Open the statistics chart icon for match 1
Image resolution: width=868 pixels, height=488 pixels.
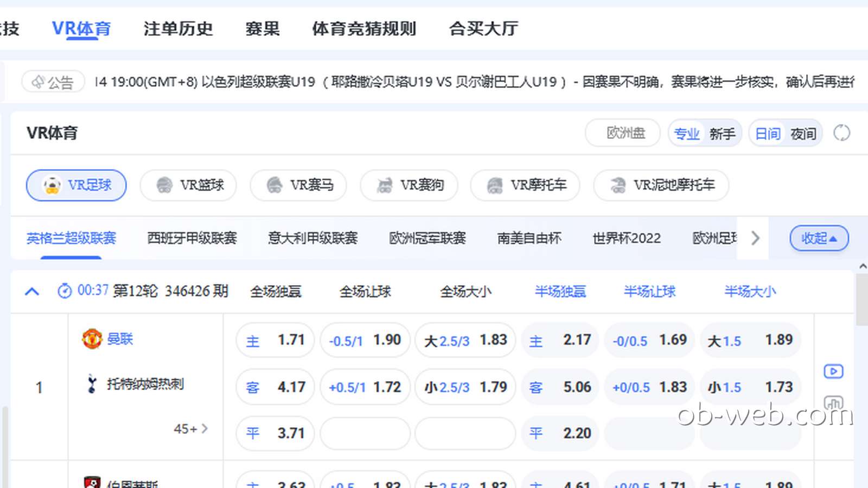[833, 403]
